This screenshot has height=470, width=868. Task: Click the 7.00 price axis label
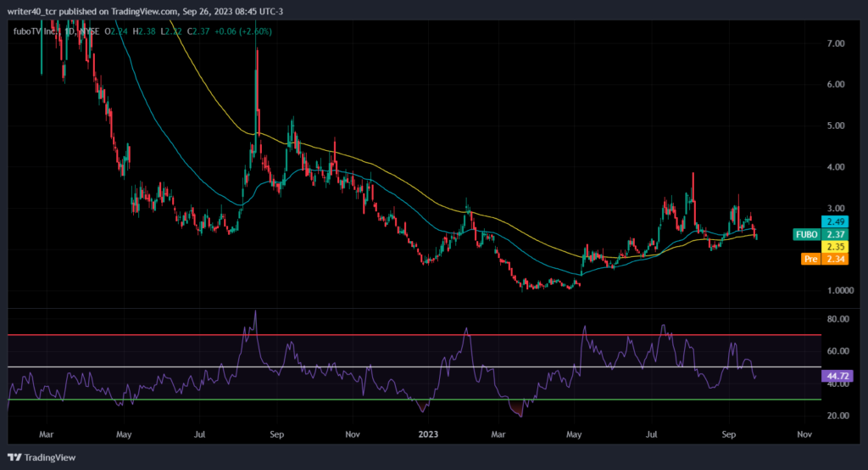(835, 43)
